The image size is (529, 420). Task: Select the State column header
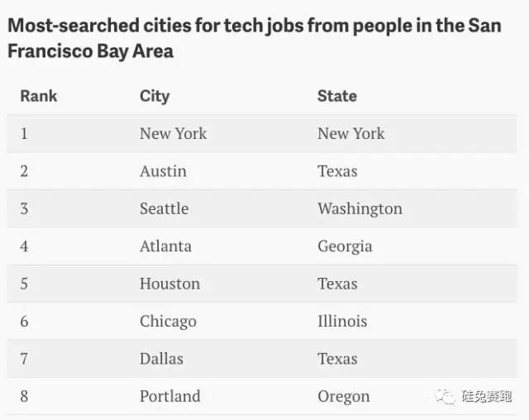click(337, 96)
